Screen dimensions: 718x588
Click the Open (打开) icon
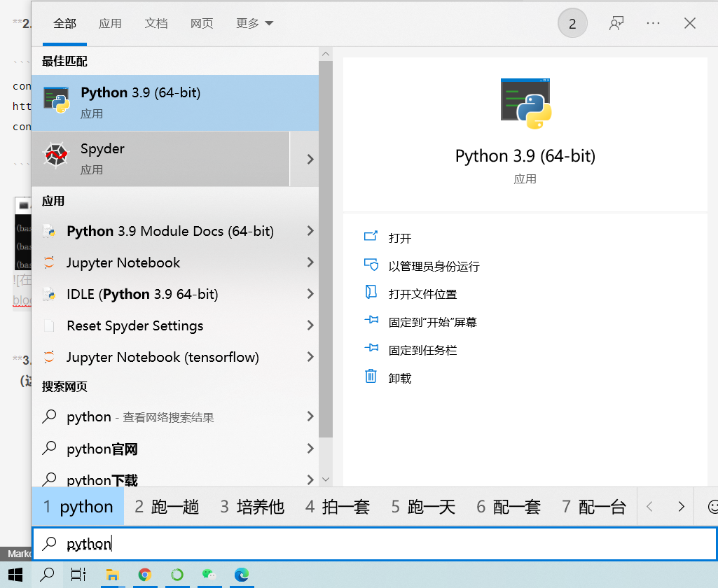click(x=371, y=237)
